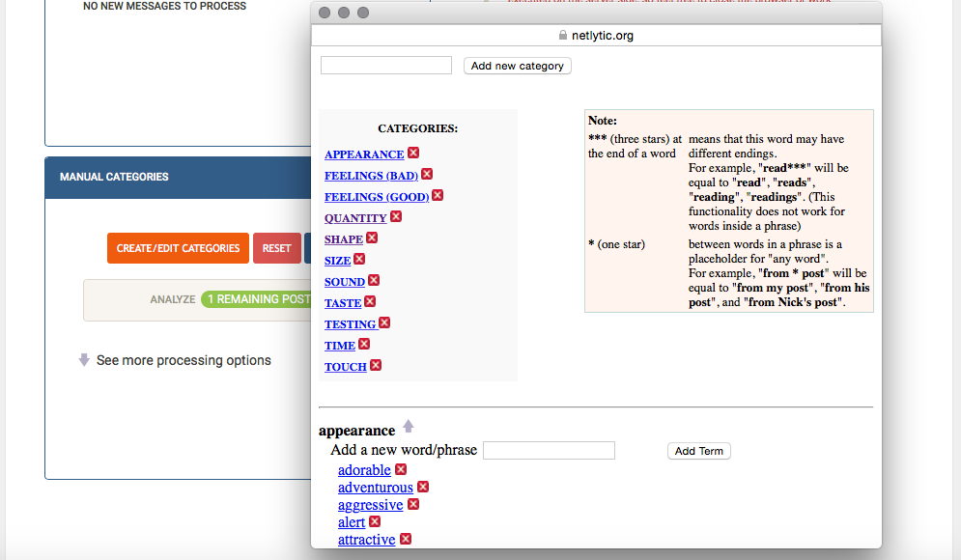Delete the QUANTITY category using red X icon

click(x=396, y=217)
